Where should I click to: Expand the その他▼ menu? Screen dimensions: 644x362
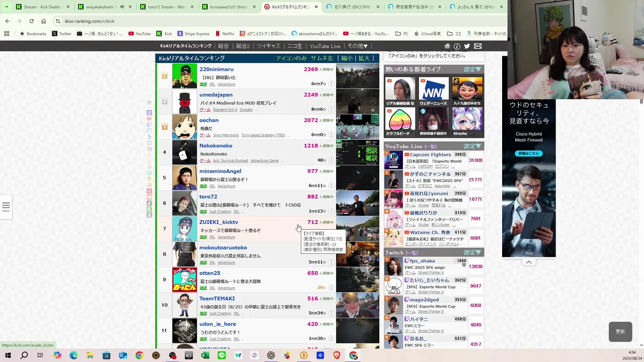coord(357,46)
